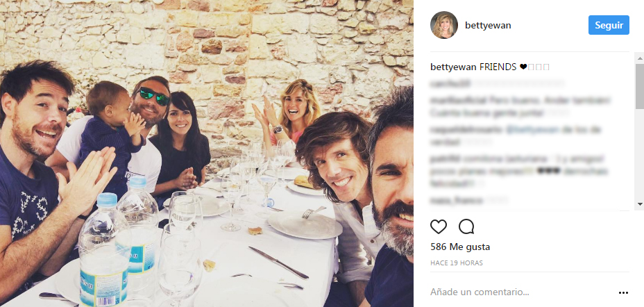Image resolution: width=644 pixels, height=307 pixels.
Task: Click the bettyewan profile avatar
Action: (x=443, y=25)
